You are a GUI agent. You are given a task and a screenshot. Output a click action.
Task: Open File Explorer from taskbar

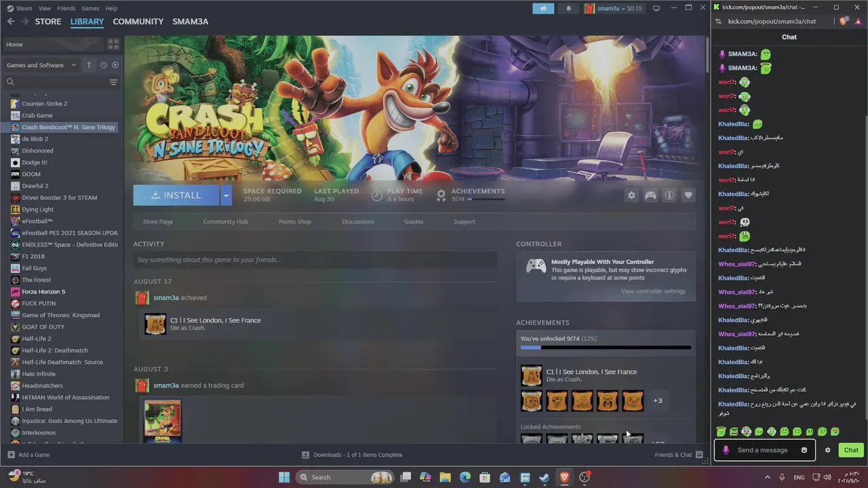(445, 477)
